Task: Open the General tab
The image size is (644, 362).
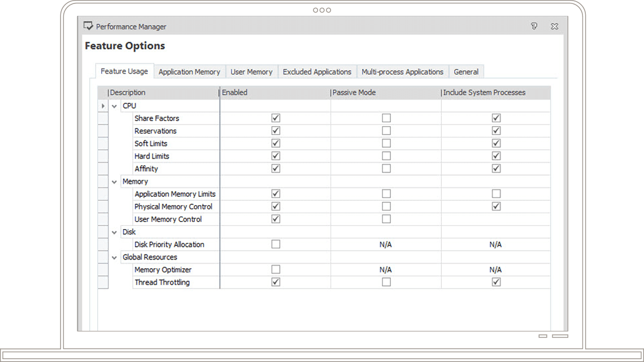Action: tap(466, 72)
